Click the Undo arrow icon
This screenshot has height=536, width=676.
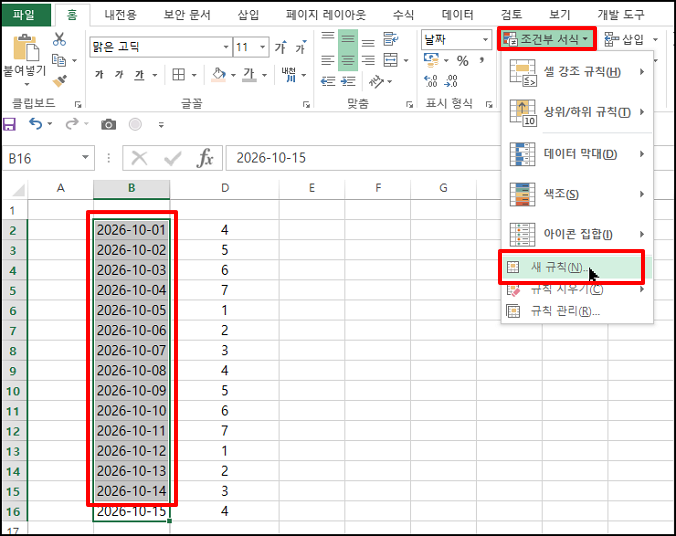tap(36, 124)
